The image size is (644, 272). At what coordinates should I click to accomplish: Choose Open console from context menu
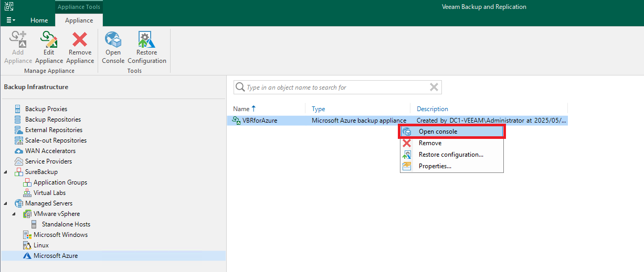[452, 132]
